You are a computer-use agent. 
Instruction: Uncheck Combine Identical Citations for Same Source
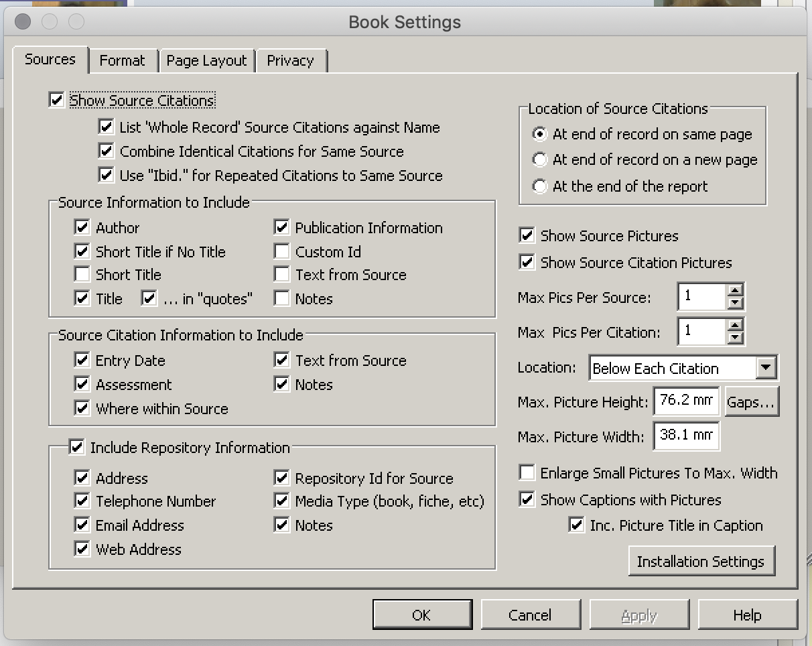click(106, 151)
